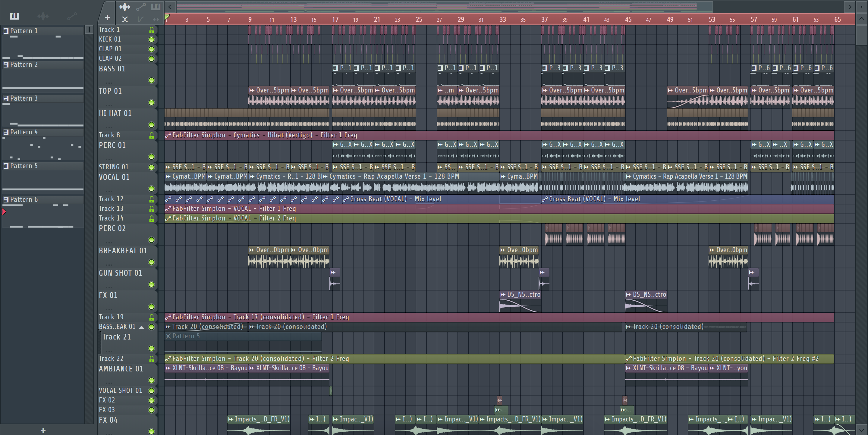Open first Gross Beat (VOCAL) Mix level clip menu
The width and height of the screenshot is (868, 435).
(346, 199)
